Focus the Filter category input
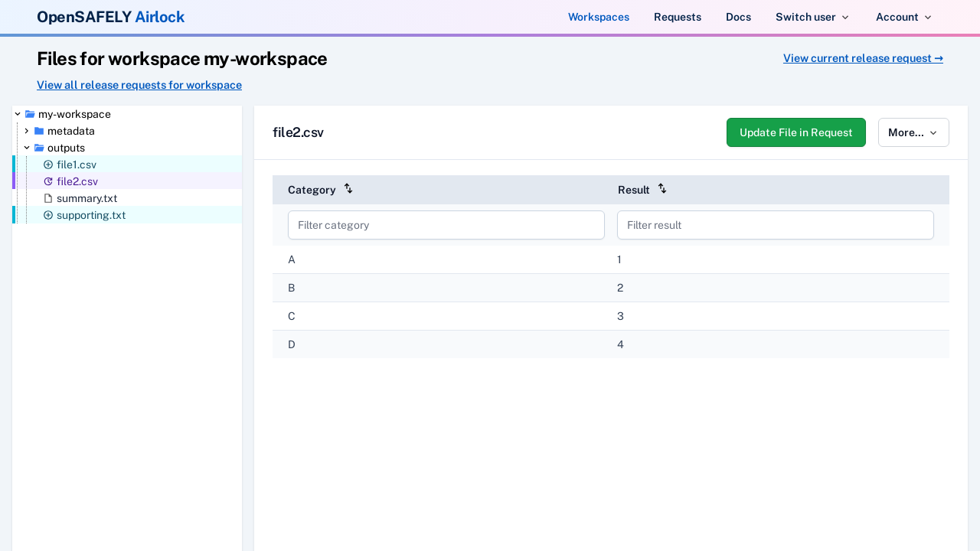The image size is (980, 551). click(x=446, y=225)
